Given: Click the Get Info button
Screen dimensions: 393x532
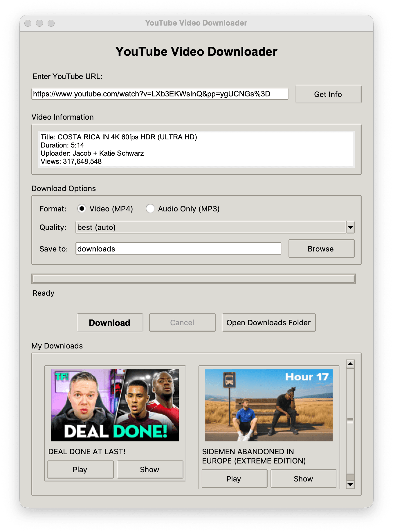Looking at the screenshot, I should (328, 94).
